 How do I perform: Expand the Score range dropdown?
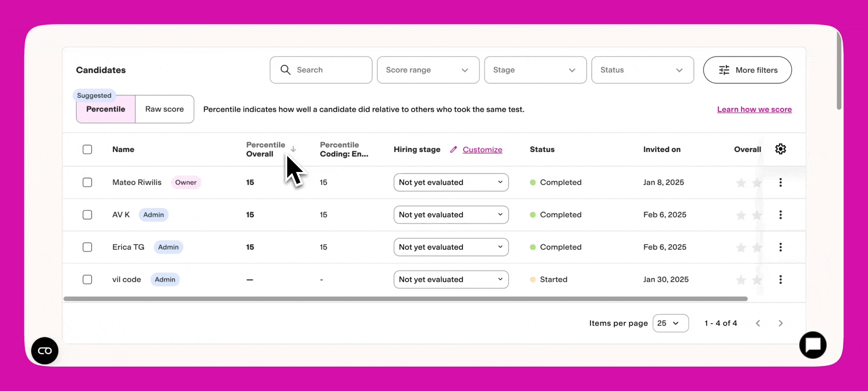[x=428, y=70]
